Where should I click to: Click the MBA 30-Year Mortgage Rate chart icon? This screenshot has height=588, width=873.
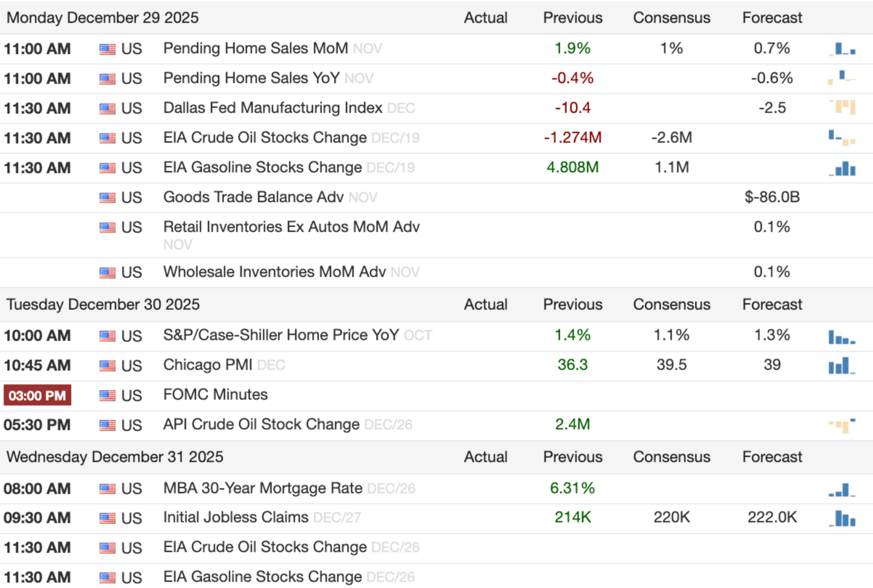pyautogui.click(x=842, y=490)
